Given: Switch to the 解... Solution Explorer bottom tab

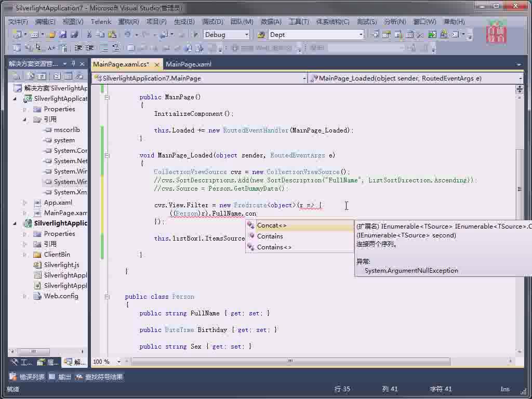Looking at the screenshot, I should click(75, 362).
